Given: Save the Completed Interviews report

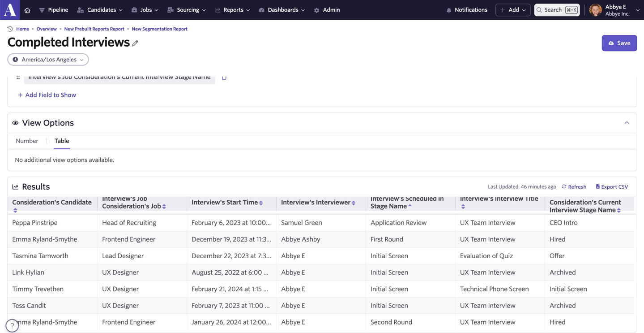Looking at the screenshot, I should click(x=619, y=43).
